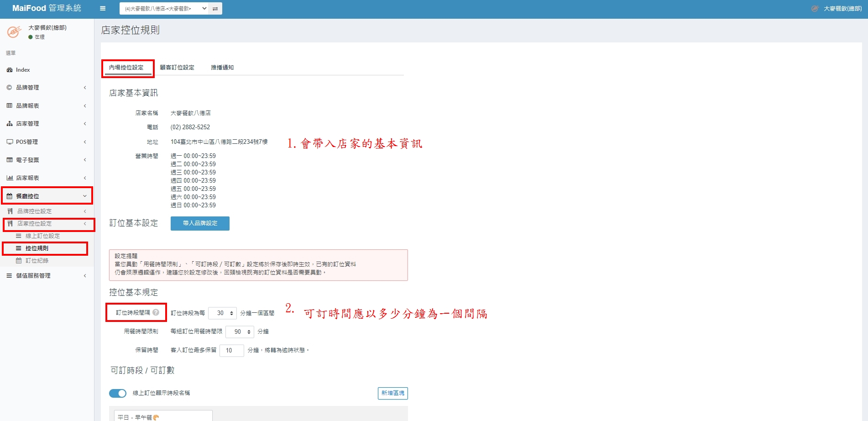Click the 帶入品牌設定 button

click(200, 223)
